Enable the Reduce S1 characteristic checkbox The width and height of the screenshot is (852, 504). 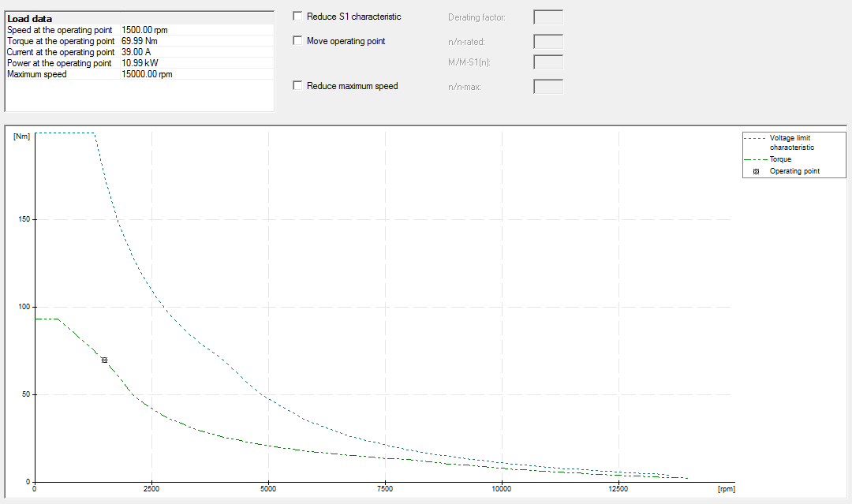[x=297, y=17]
